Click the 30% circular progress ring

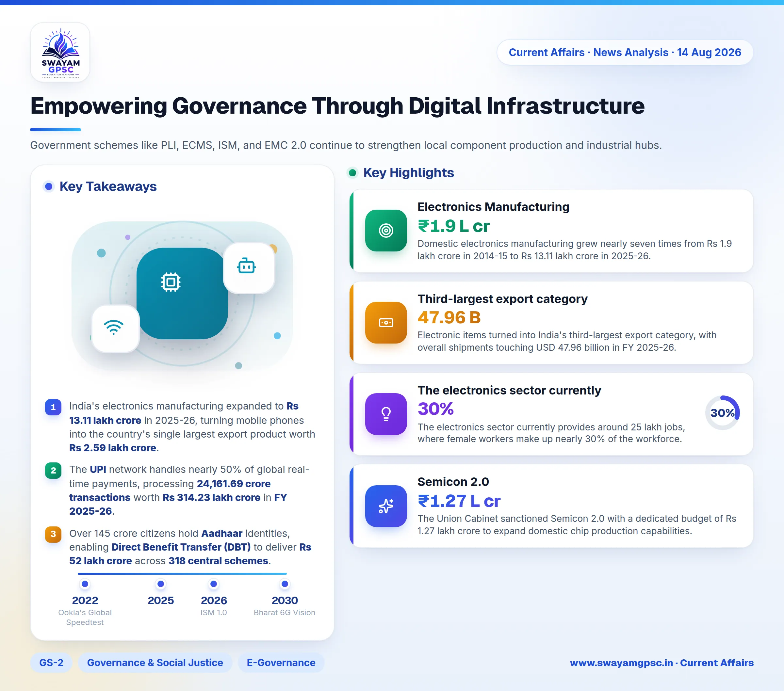pyautogui.click(x=722, y=412)
